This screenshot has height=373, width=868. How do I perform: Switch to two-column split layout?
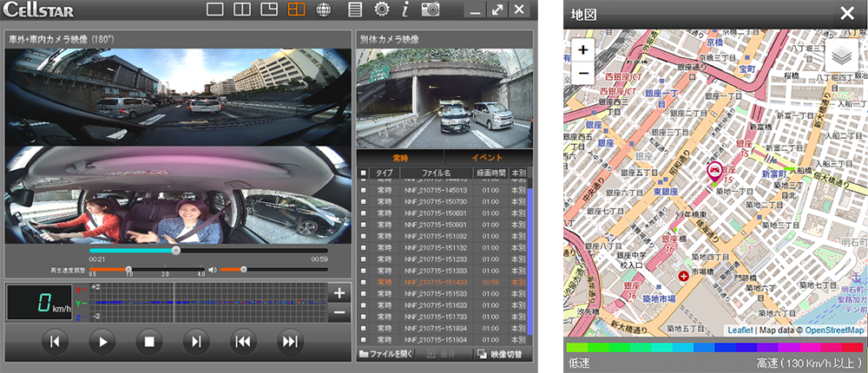(x=242, y=10)
